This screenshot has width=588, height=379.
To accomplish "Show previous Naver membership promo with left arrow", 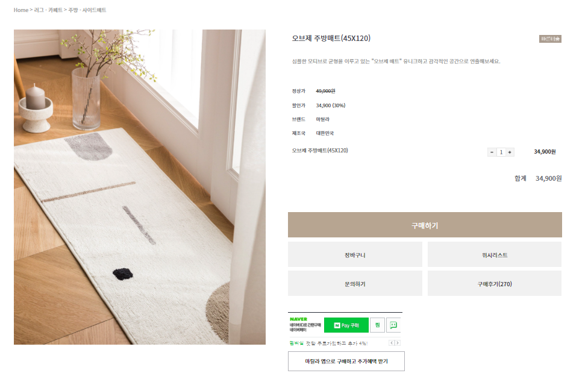I will (392, 343).
